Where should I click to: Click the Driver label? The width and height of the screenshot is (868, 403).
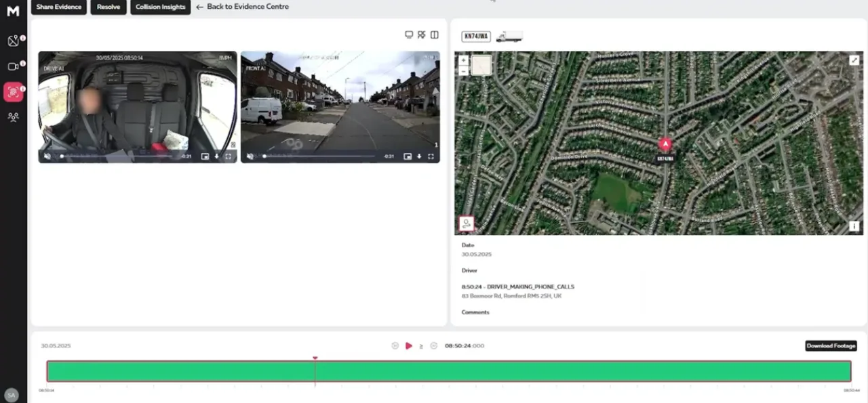pos(469,270)
